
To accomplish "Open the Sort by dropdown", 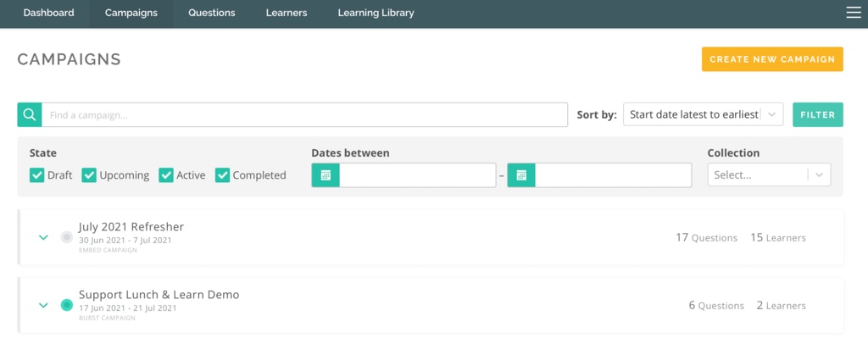I will pyautogui.click(x=703, y=114).
